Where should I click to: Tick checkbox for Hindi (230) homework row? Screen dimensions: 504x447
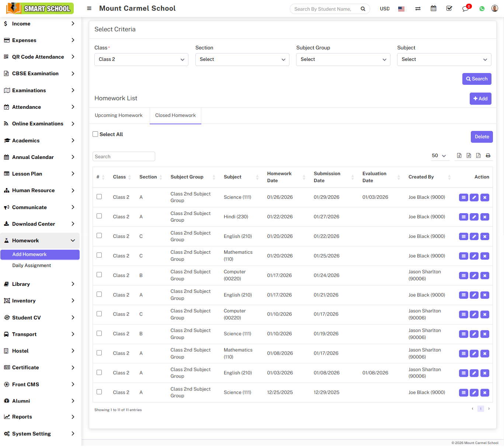click(x=99, y=216)
